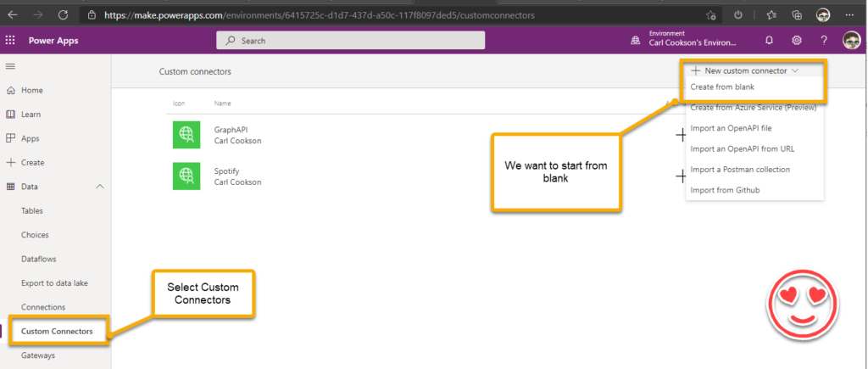868x369 pixels.
Task: Collapse the Data section chevron
Action: click(100, 187)
